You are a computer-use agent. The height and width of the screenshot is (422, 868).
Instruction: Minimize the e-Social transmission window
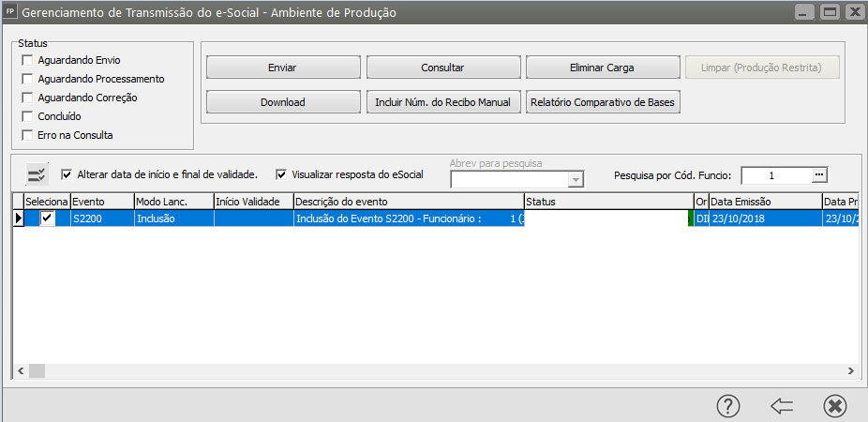(x=804, y=11)
